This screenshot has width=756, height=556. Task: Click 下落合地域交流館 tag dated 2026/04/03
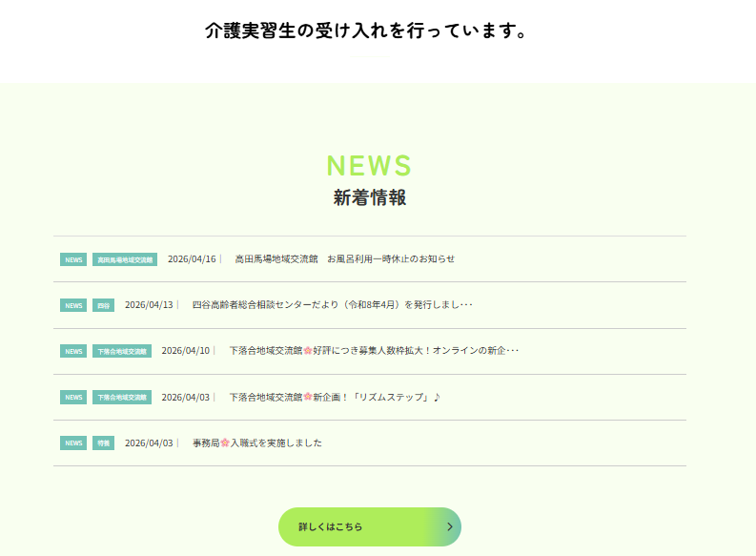pos(122,397)
